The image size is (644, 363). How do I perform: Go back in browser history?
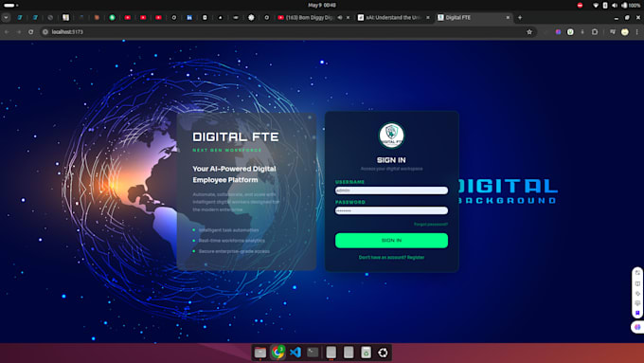7,31
